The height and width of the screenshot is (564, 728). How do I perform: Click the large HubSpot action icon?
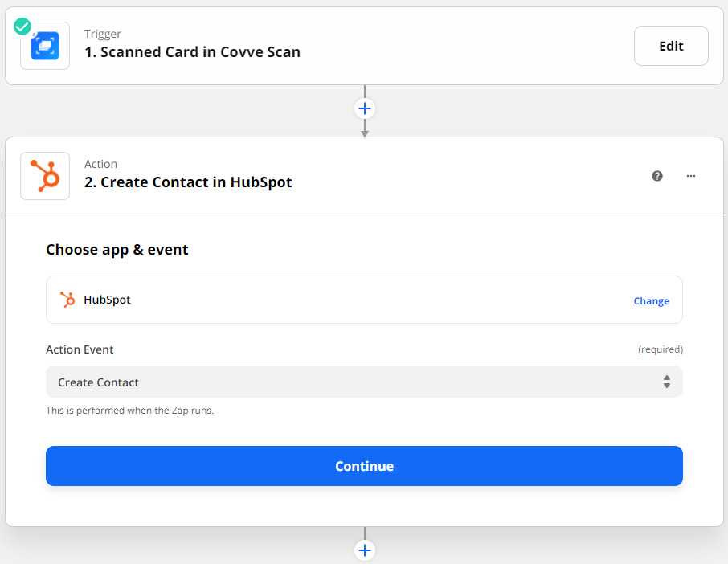pyautogui.click(x=45, y=176)
